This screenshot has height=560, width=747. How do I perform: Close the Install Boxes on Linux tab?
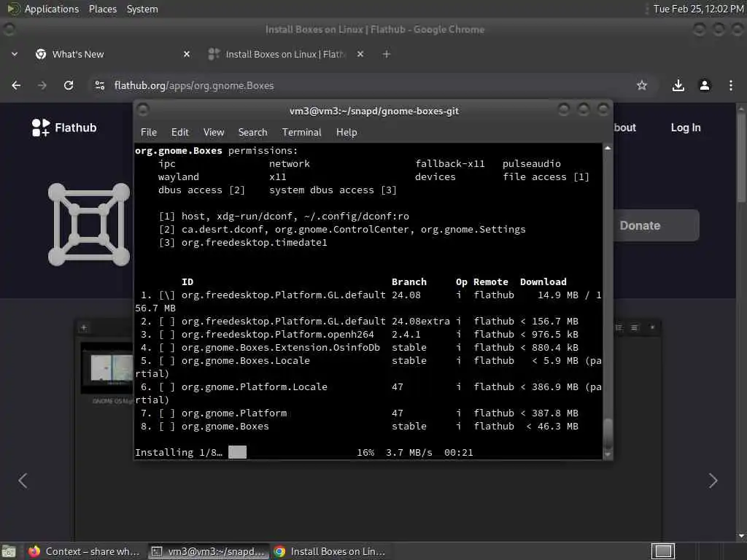pyautogui.click(x=360, y=54)
